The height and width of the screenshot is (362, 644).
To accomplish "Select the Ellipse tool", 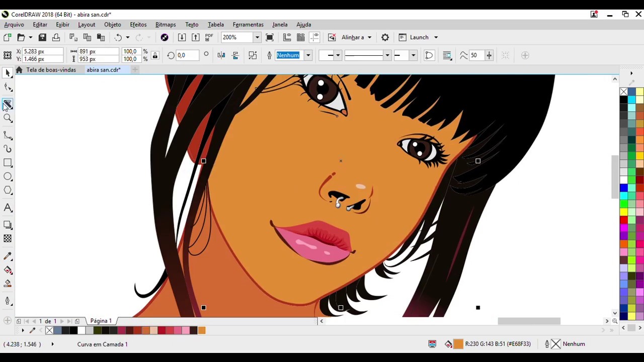I will 8,176.
